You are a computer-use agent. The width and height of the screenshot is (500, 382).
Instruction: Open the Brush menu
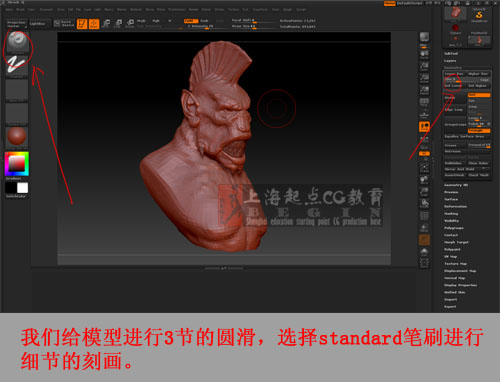20,10
